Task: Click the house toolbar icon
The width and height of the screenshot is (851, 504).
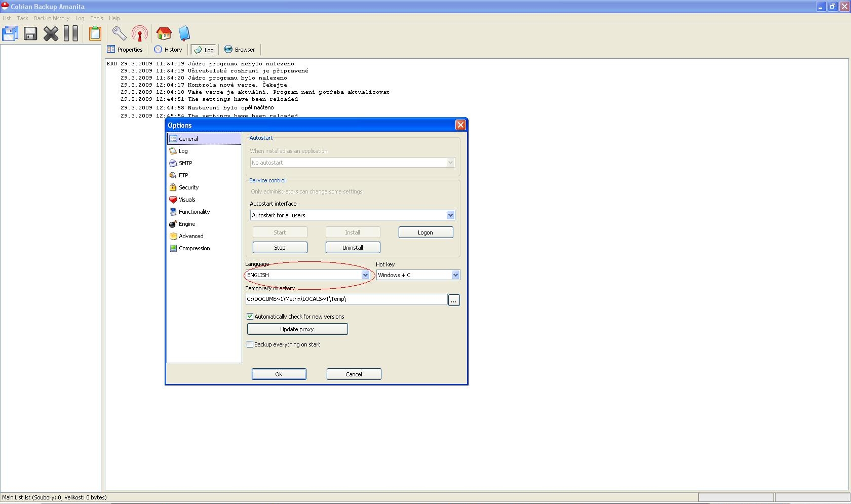Action: (164, 33)
